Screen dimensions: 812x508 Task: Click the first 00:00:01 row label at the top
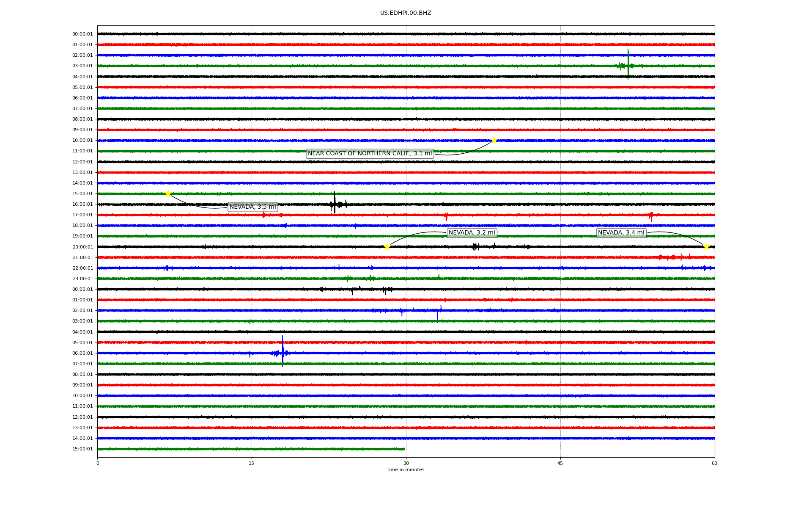pyautogui.click(x=82, y=34)
